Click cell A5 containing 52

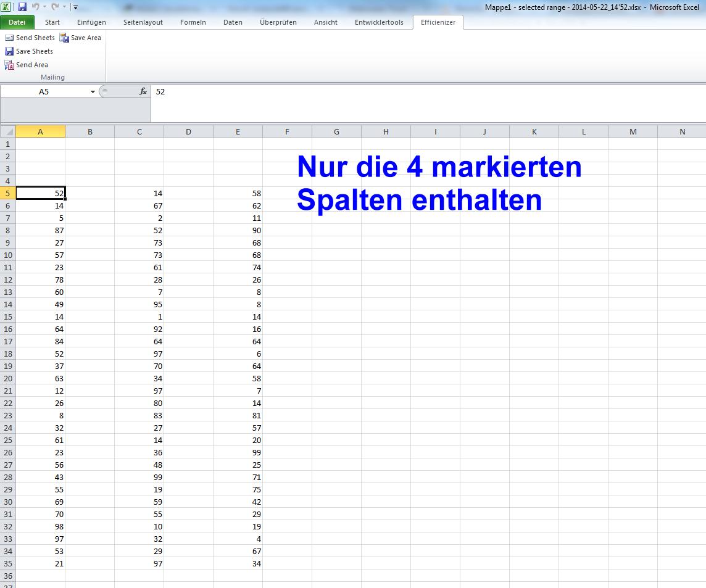[x=41, y=193]
